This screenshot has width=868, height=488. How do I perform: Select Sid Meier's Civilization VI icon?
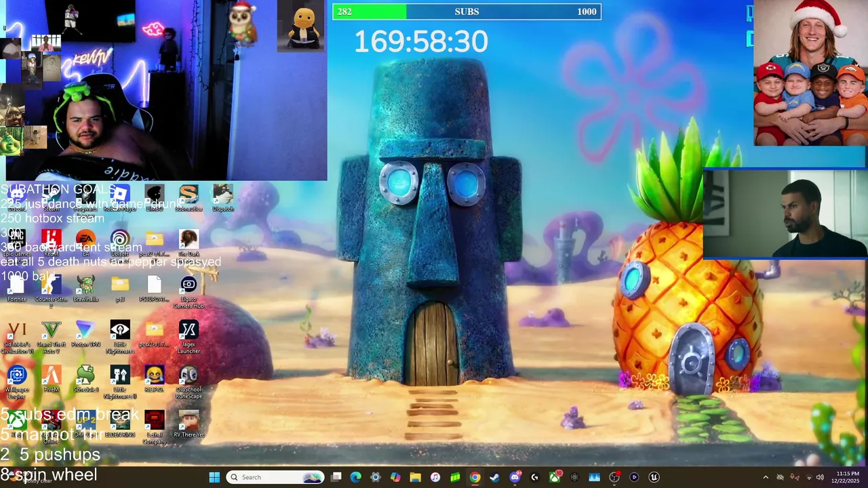click(x=17, y=338)
